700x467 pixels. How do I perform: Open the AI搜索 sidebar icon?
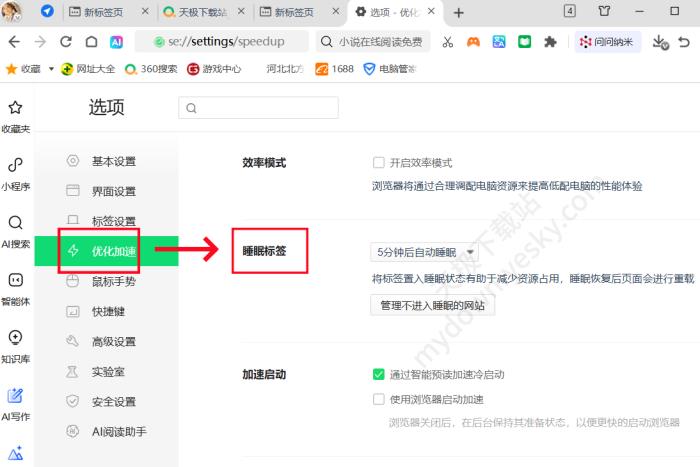coord(15,230)
